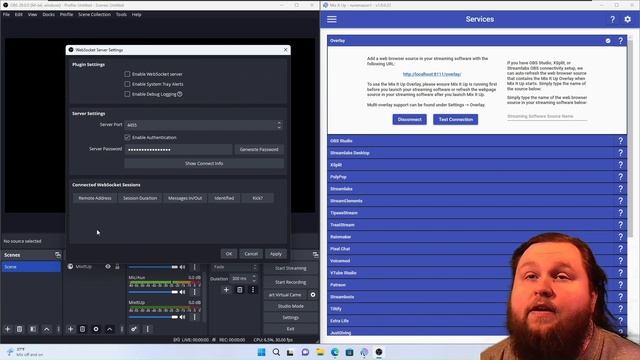
Task: Enable System Tray Alerts checkbox
Action: tap(127, 84)
